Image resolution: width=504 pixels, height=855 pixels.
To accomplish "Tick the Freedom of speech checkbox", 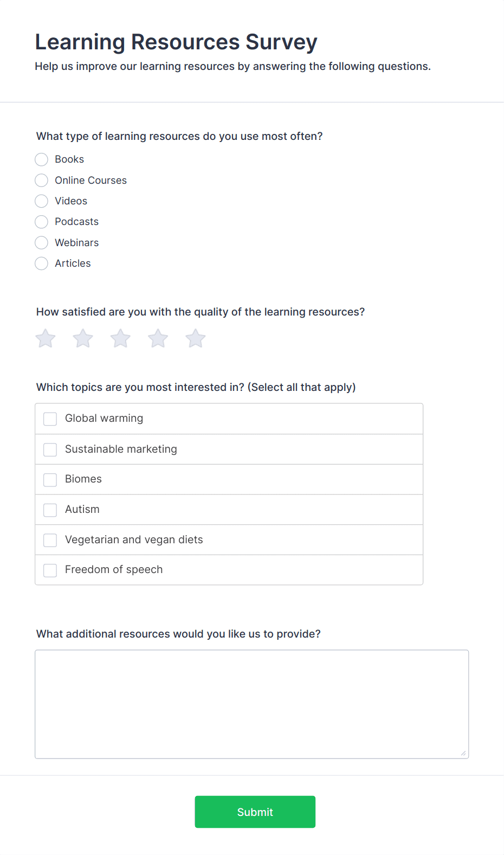I will [x=50, y=570].
